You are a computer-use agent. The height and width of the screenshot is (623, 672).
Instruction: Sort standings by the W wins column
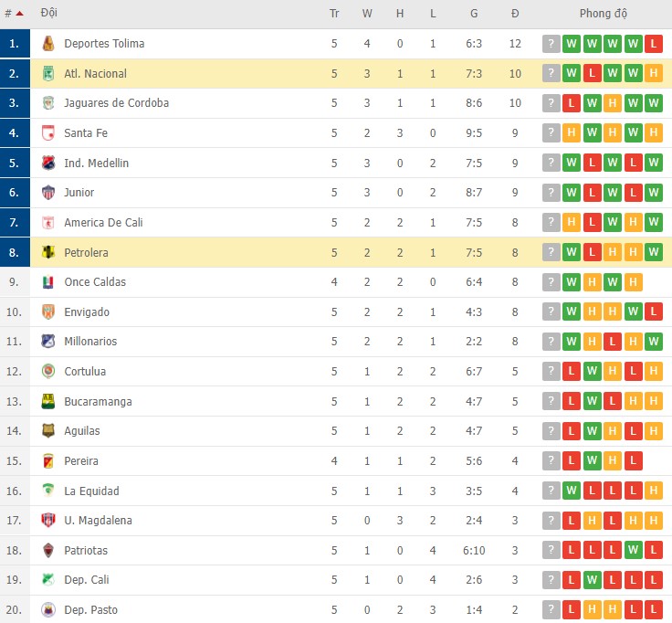(367, 14)
